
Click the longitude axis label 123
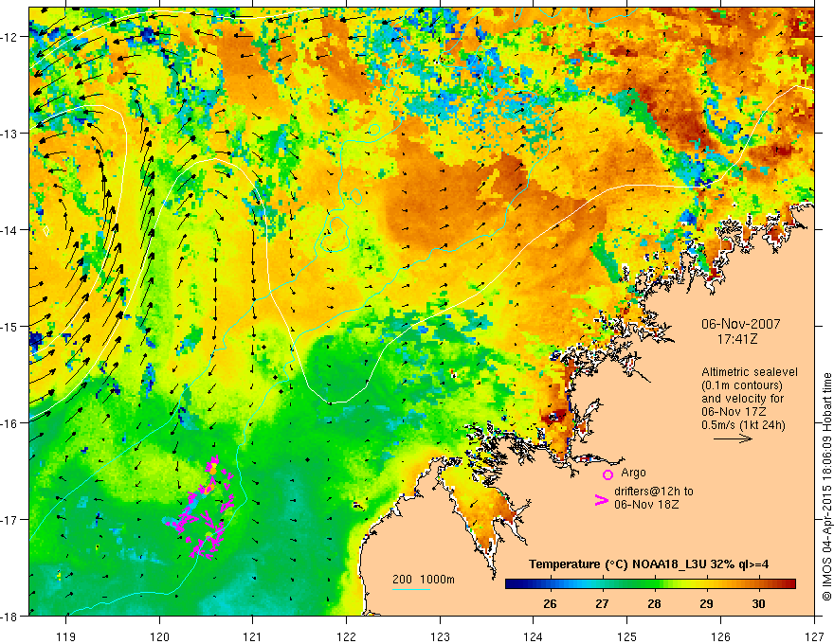tap(440, 636)
